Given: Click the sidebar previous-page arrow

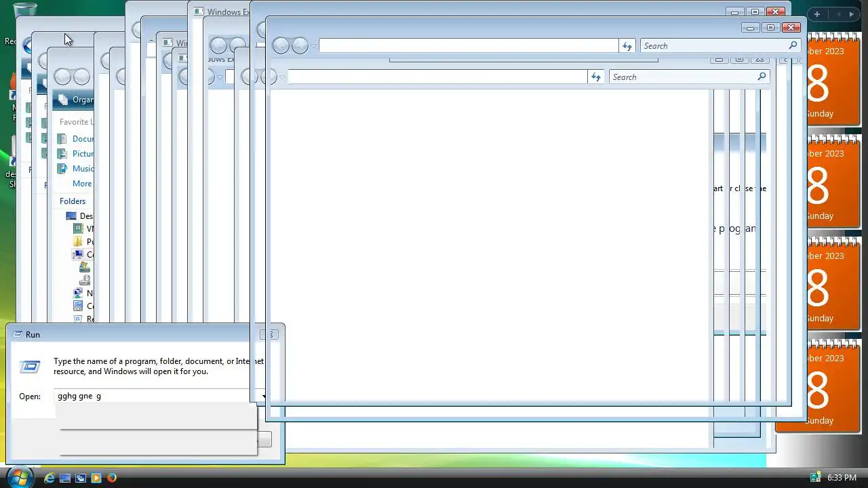Looking at the screenshot, I should click(x=839, y=14).
